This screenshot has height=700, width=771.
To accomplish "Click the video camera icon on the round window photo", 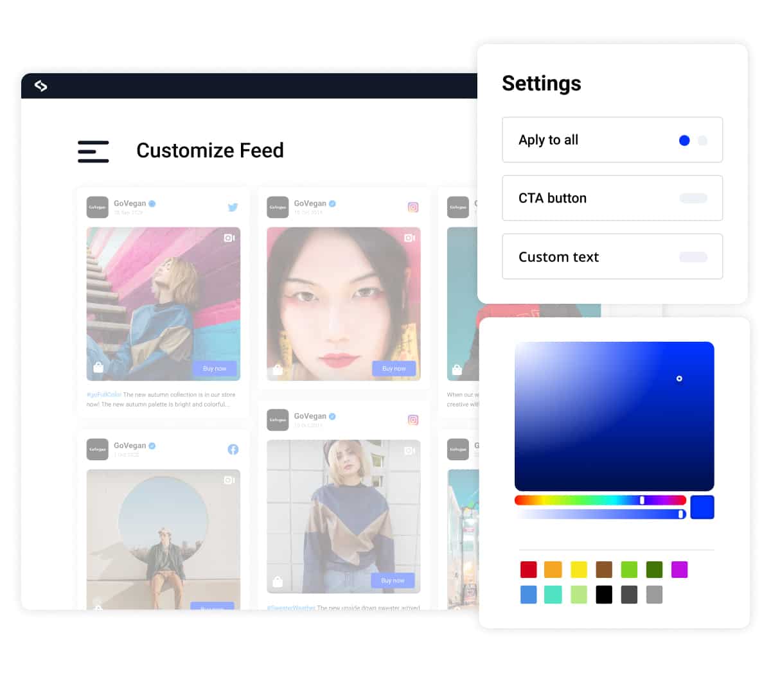I will pos(229,480).
